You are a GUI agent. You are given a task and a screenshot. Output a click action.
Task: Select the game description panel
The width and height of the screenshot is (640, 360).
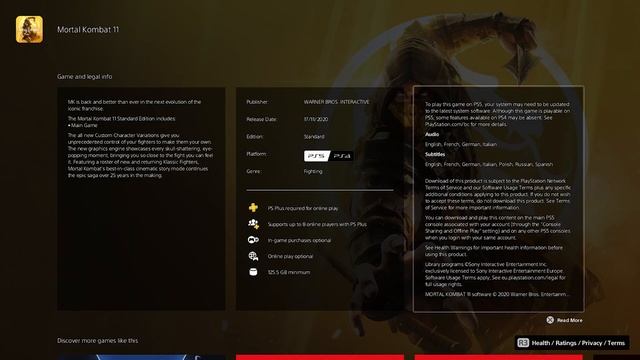coord(141,199)
